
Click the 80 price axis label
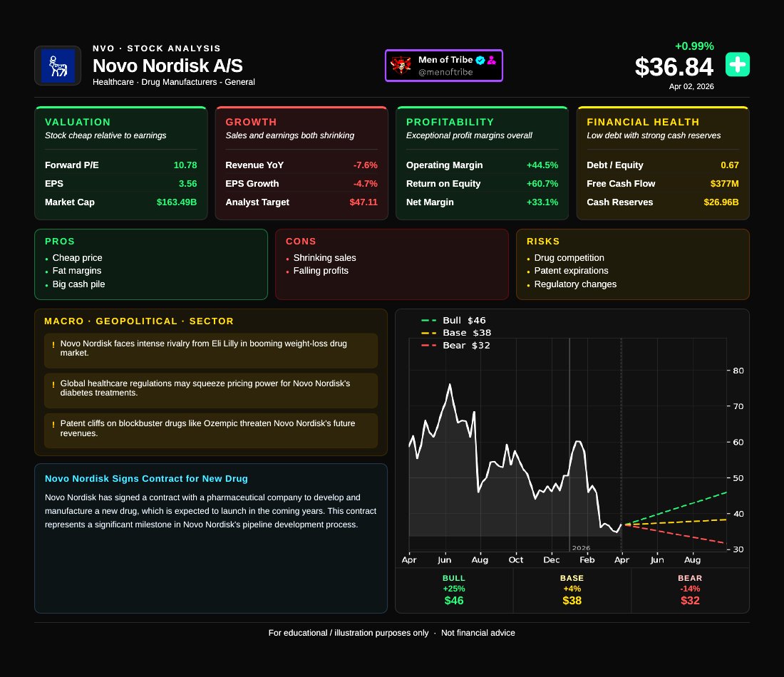pos(738,371)
